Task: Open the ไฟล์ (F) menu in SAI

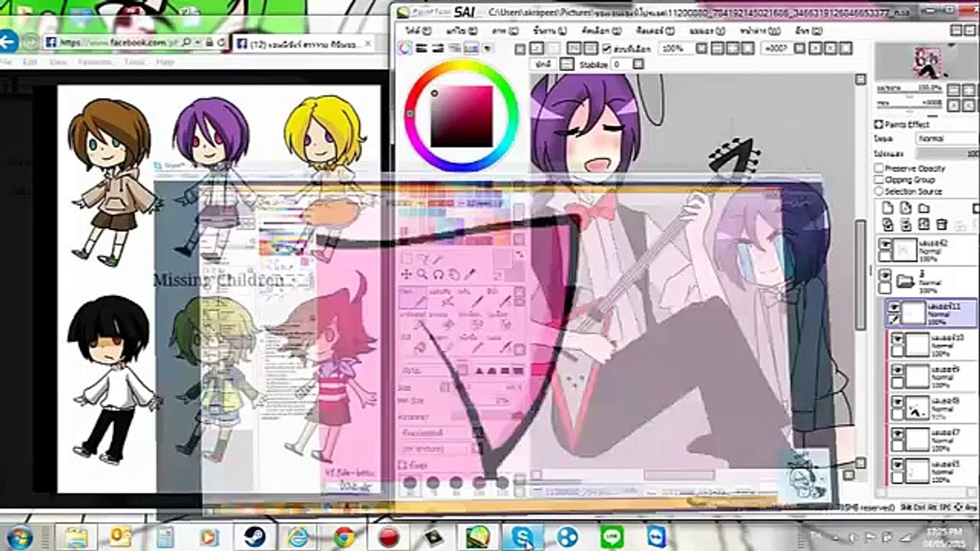Action: coord(418,31)
